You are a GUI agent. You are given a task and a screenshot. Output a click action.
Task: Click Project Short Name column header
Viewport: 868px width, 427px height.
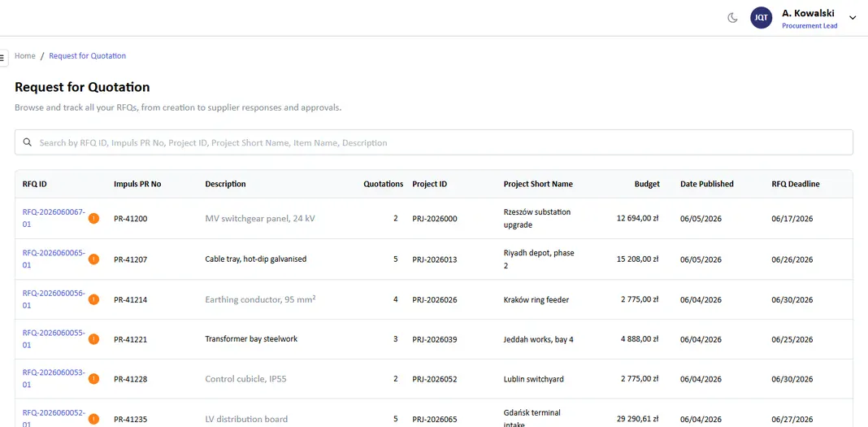538,184
